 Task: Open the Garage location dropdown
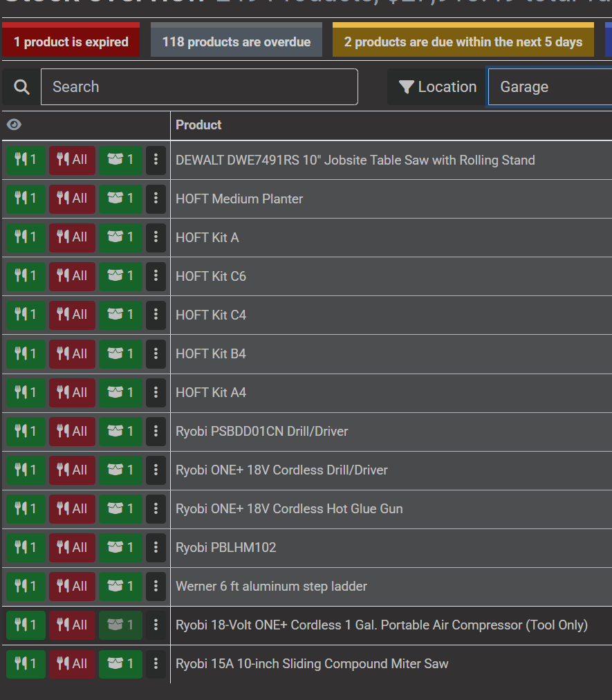(550, 86)
